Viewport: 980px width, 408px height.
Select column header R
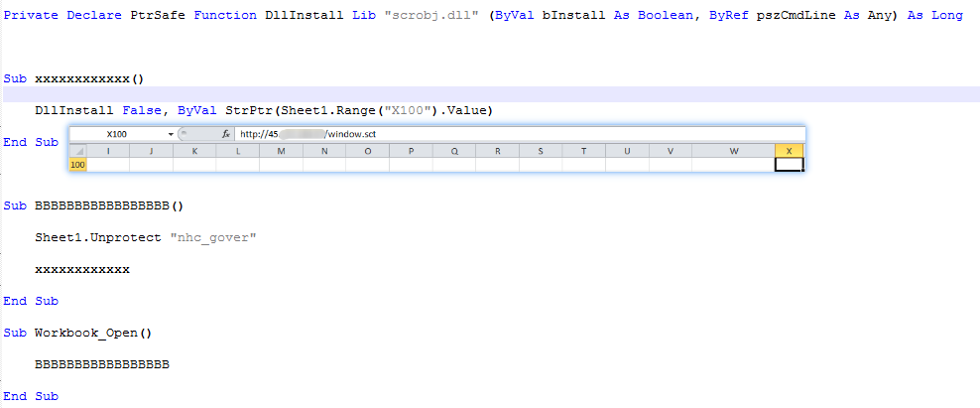497,151
